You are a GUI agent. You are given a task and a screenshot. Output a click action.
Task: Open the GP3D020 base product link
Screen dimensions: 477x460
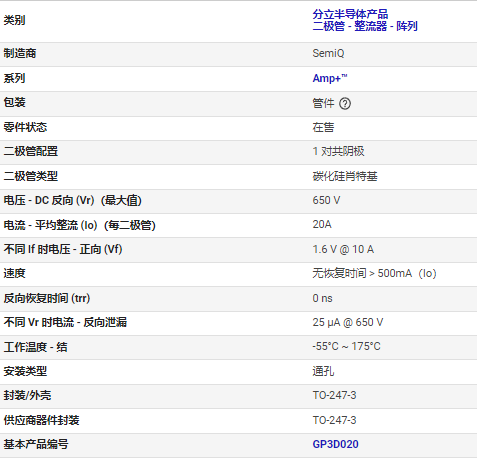click(335, 444)
